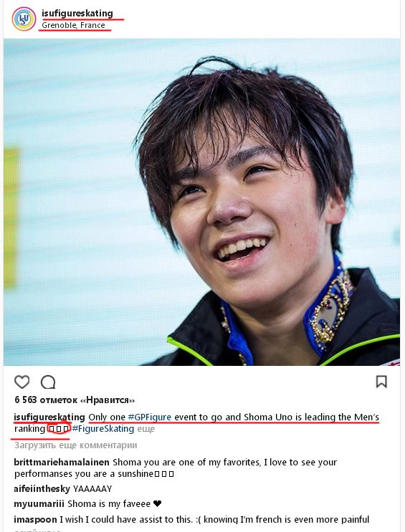The image size is (405, 532).
Task: Visit imaspoon's profile
Action: click(35, 519)
